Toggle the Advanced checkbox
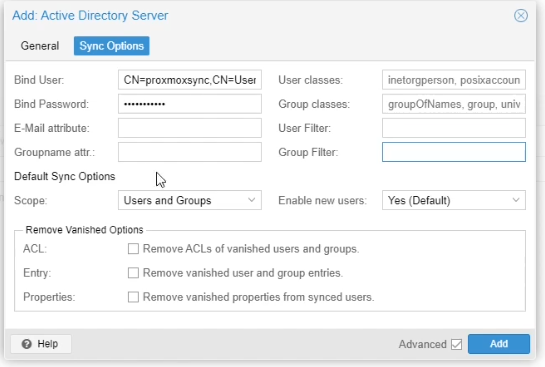Image resolution: width=545 pixels, height=367 pixels. 456,344
